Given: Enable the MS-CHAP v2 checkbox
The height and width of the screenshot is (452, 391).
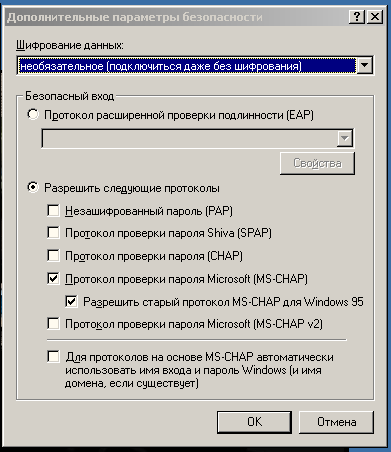Looking at the screenshot, I should click(x=53, y=323).
